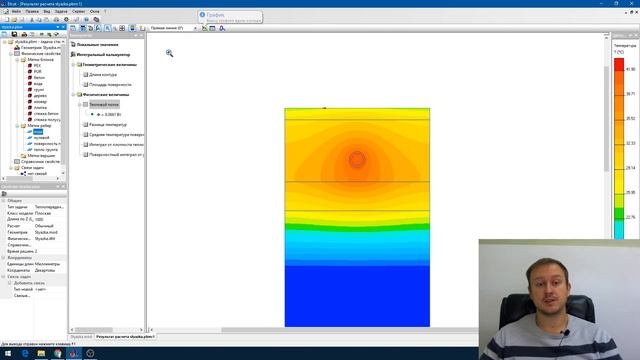
Task: Toggle Площадь поверхности checkbox
Action: click(86, 84)
